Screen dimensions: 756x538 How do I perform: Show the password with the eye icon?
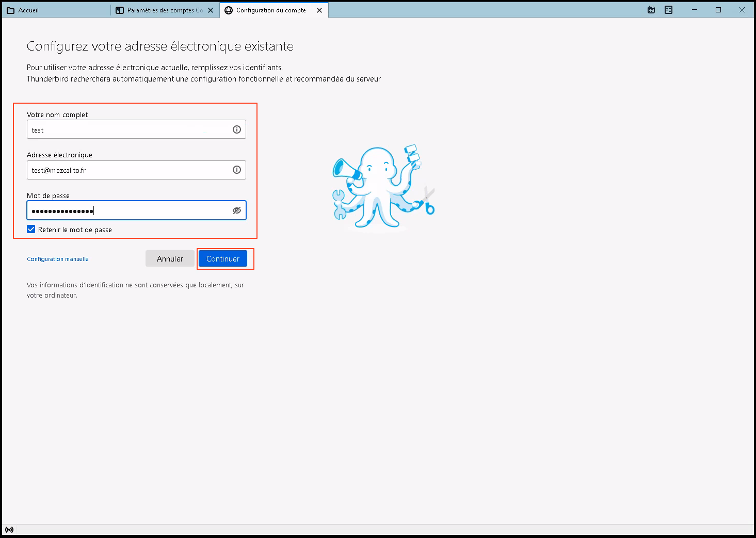click(237, 210)
